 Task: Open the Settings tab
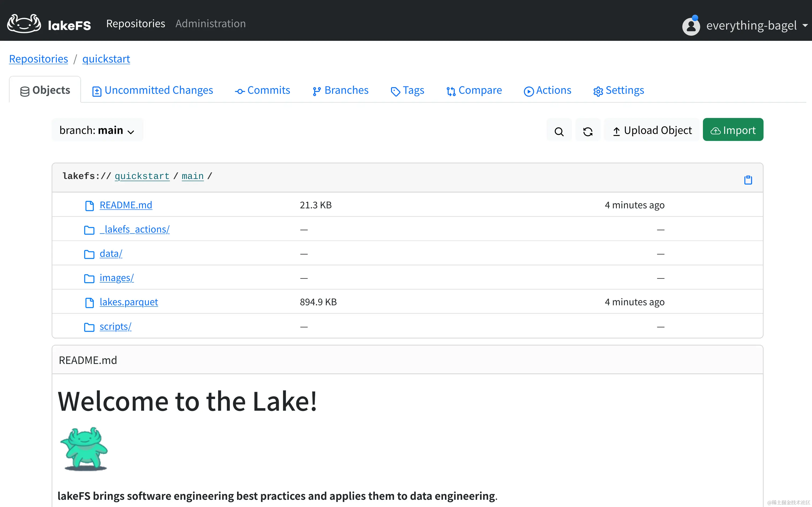pyautogui.click(x=619, y=90)
